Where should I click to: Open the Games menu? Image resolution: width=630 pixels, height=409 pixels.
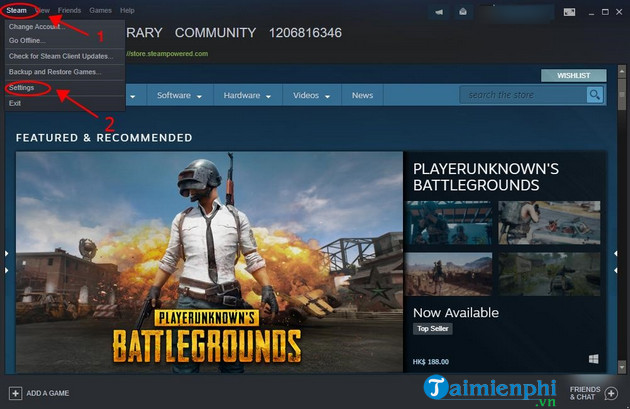pyautogui.click(x=100, y=10)
